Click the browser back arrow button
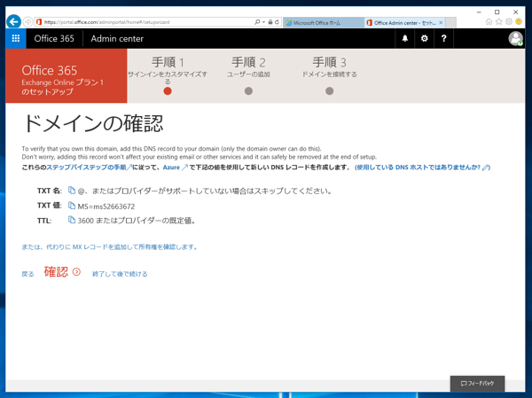This screenshot has width=532, height=398. click(13, 22)
